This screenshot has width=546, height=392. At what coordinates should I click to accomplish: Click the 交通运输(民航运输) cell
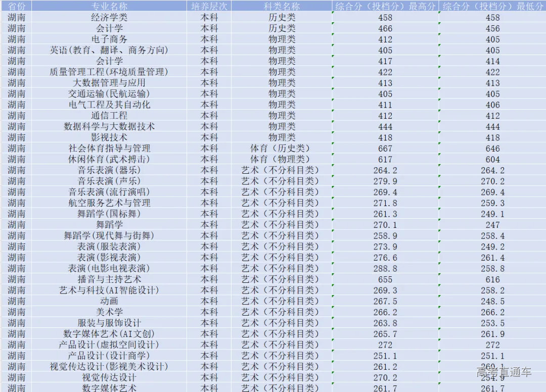pos(109,93)
